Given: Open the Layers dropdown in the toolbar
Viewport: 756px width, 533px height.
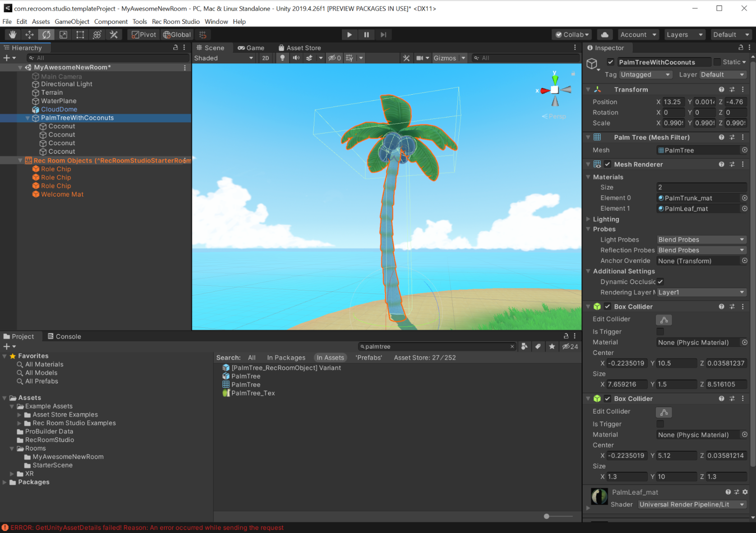Looking at the screenshot, I should click(x=684, y=35).
